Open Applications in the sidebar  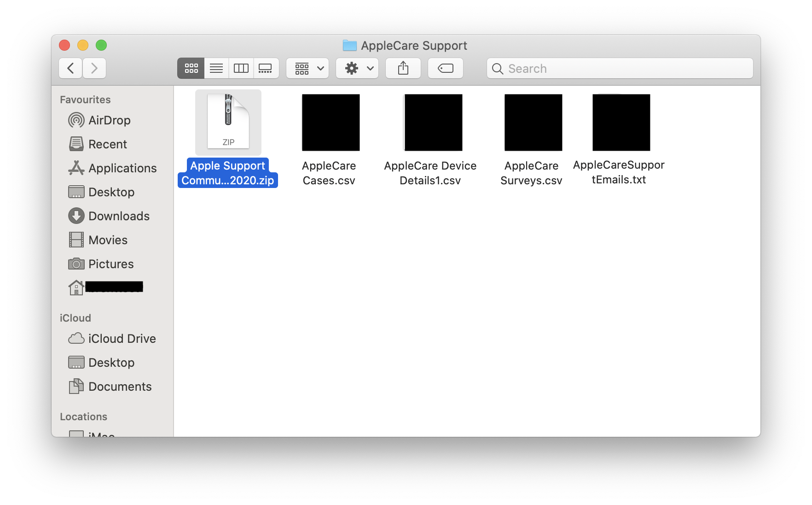(113, 168)
